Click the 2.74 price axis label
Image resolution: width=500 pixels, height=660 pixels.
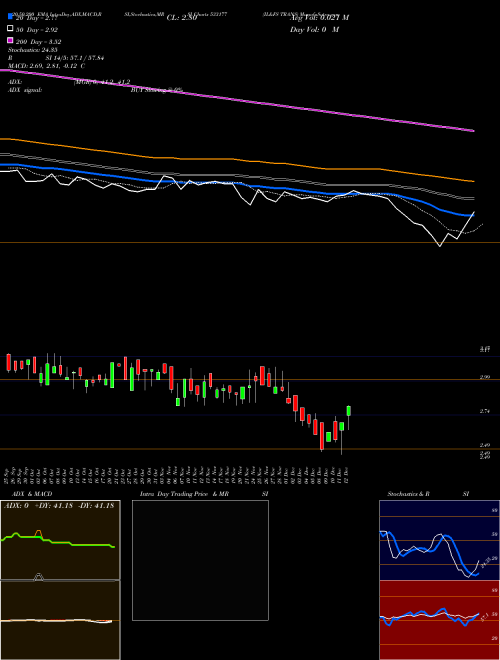[485, 411]
